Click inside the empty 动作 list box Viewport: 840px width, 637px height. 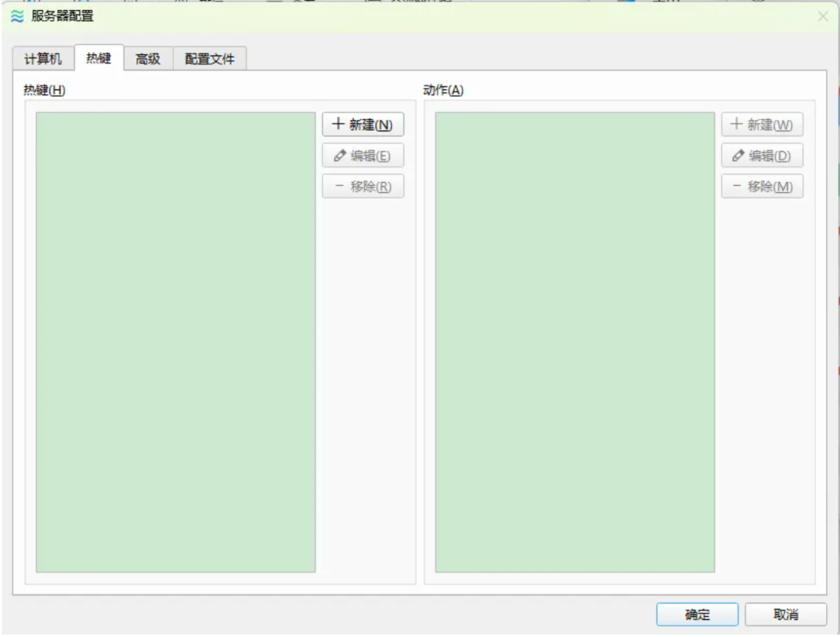click(575, 342)
